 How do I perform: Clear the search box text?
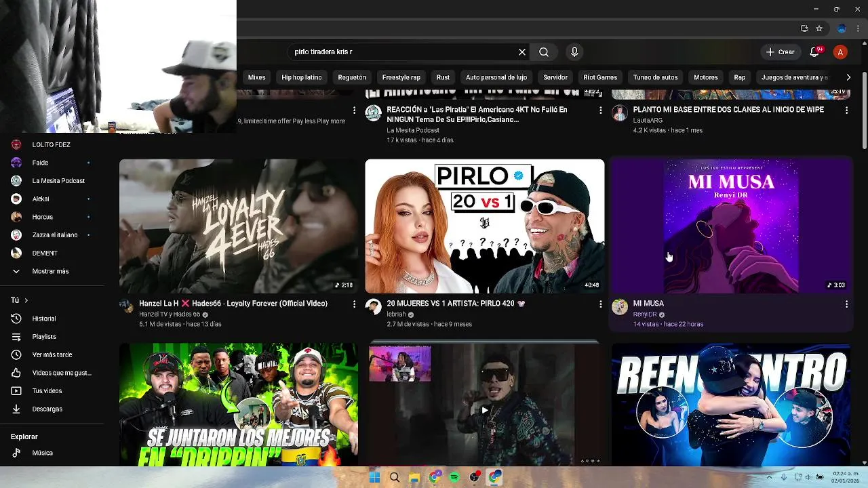pos(522,52)
